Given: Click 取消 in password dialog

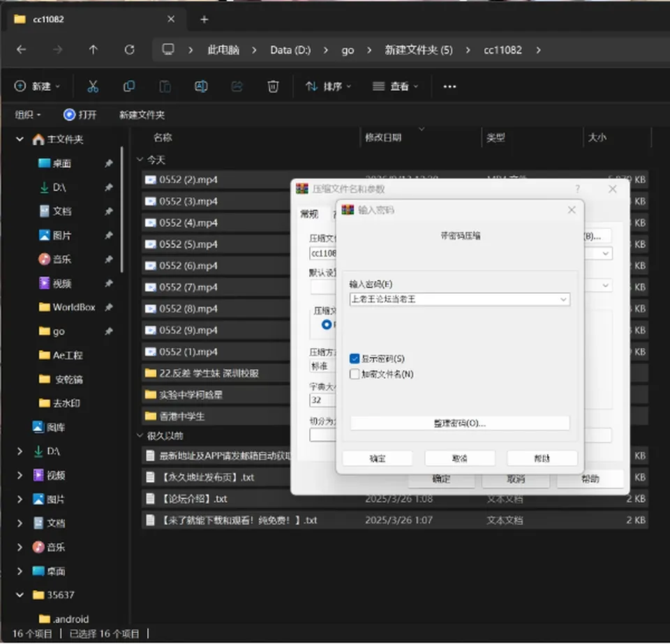Looking at the screenshot, I should click(460, 458).
